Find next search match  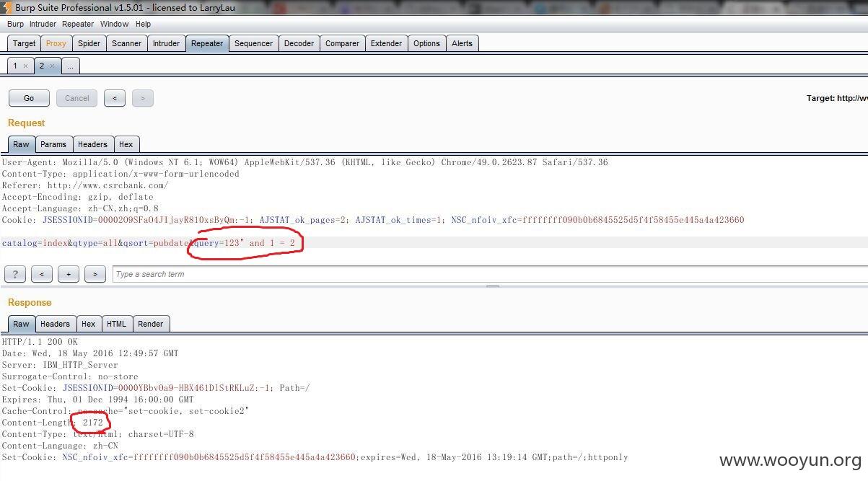click(x=95, y=274)
